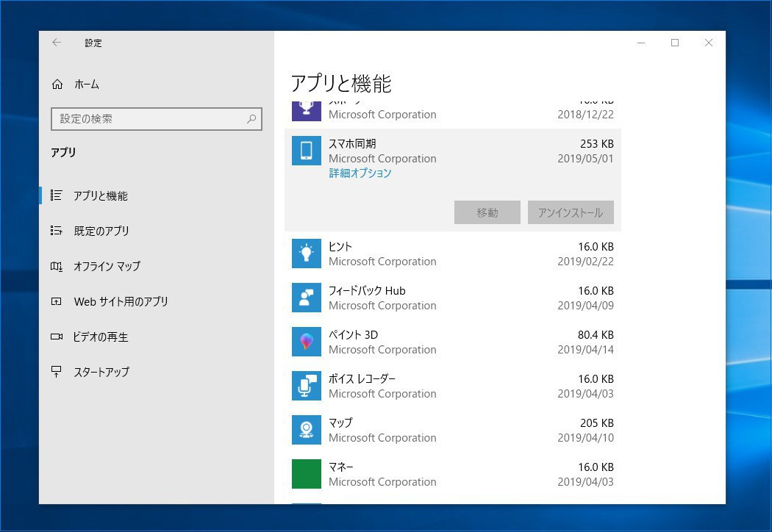The width and height of the screenshot is (772, 532).
Task: Click the スマホ同期 phone app icon
Action: [x=307, y=151]
